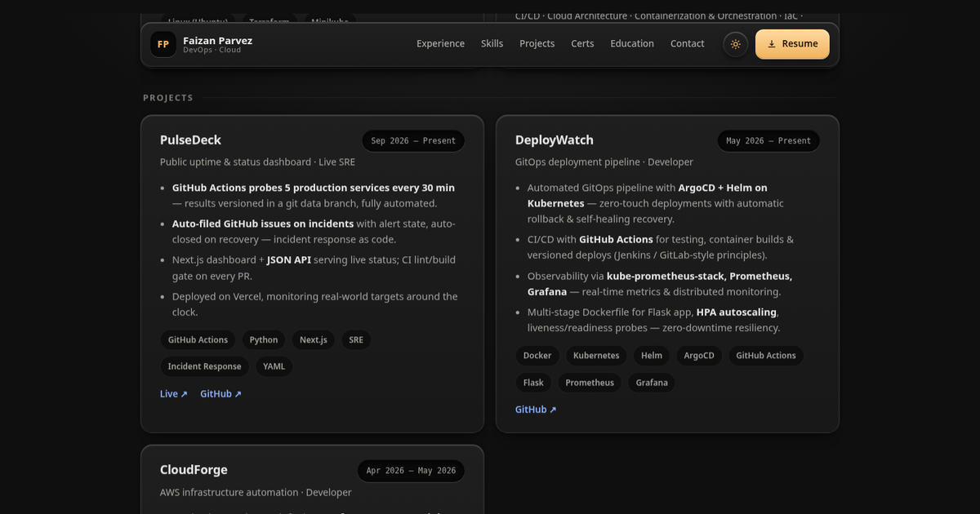Click the Faizan Parvez name header

click(217, 40)
